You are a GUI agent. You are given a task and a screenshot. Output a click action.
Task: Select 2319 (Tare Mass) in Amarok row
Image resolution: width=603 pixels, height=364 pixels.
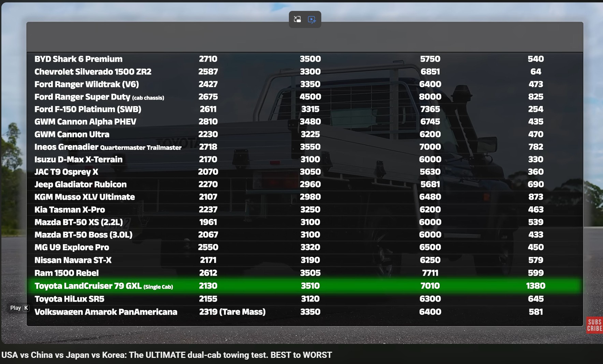coord(232,312)
